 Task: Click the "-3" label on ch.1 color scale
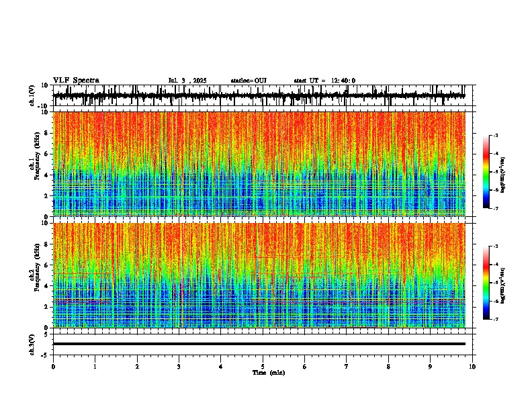tap(495, 135)
